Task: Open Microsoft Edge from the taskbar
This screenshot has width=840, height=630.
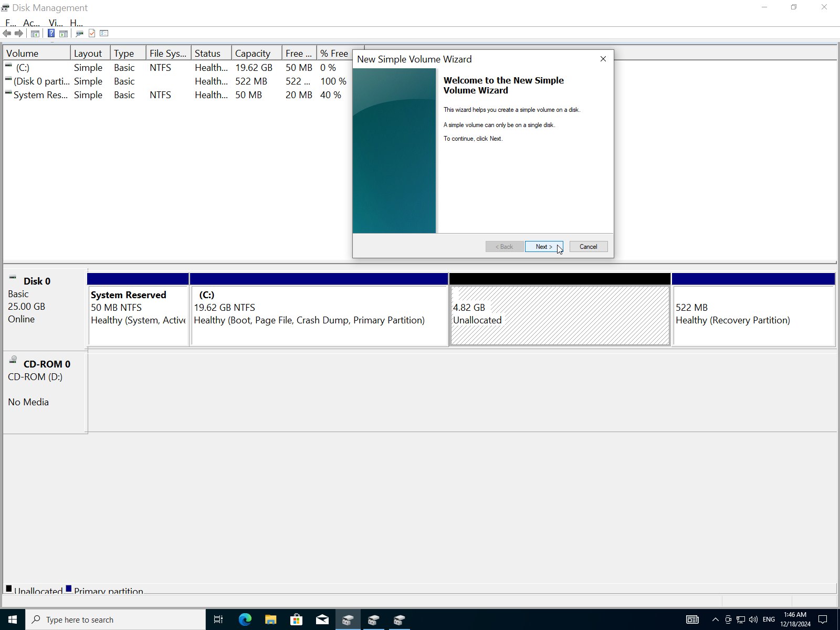Action: [x=245, y=619]
